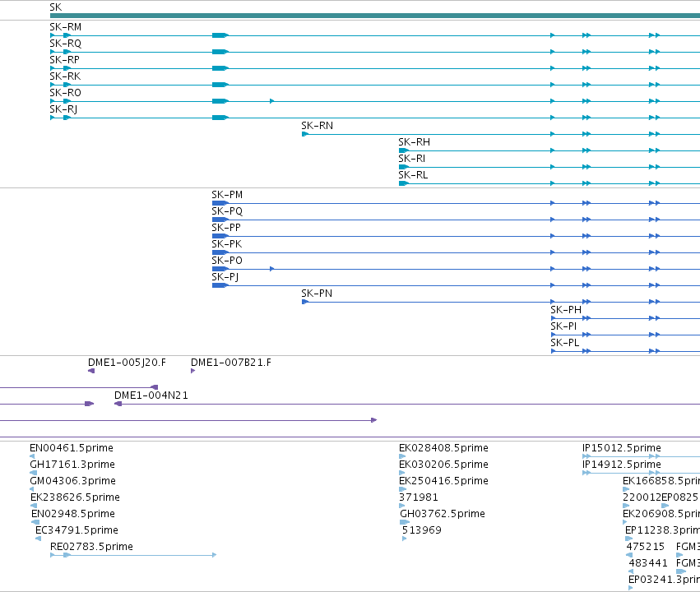Select the EN02948.5prime arrow glyph
Viewport: 700px width, 592px height.
(35, 522)
